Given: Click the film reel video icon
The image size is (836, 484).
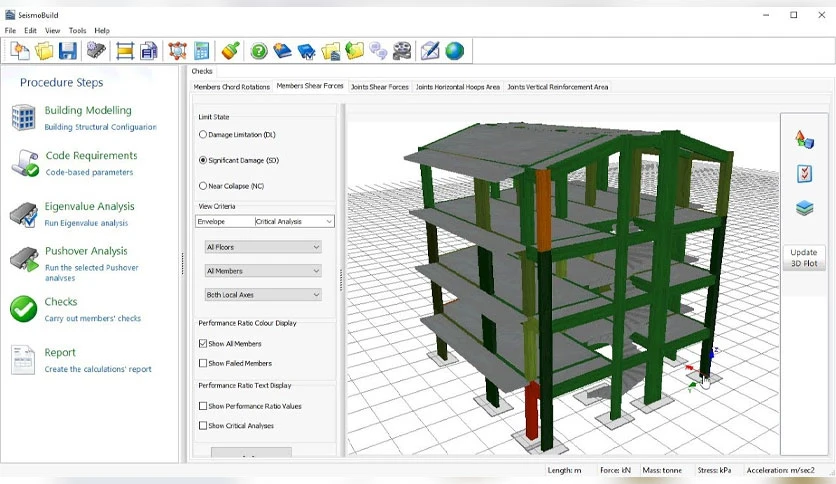Looking at the screenshot, I should (402, 51).
